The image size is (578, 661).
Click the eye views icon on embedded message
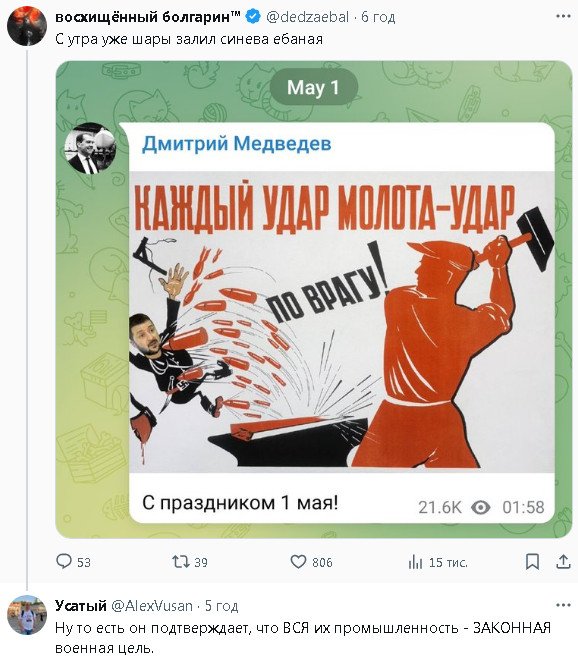coord(480,507)
